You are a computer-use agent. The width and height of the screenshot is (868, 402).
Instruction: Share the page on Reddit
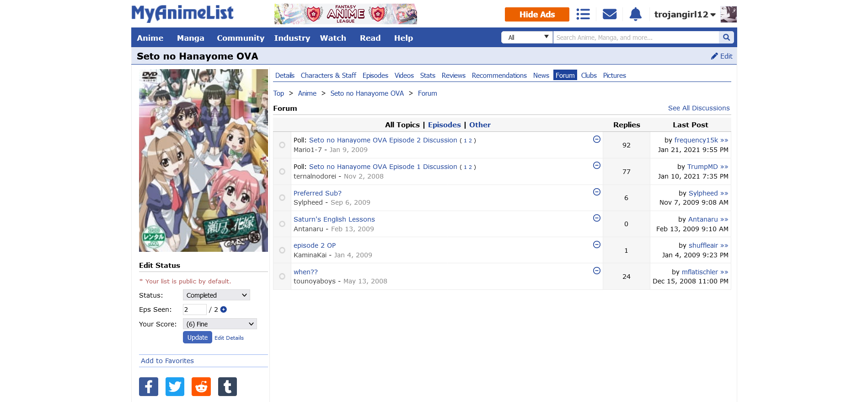coord(201,386)
